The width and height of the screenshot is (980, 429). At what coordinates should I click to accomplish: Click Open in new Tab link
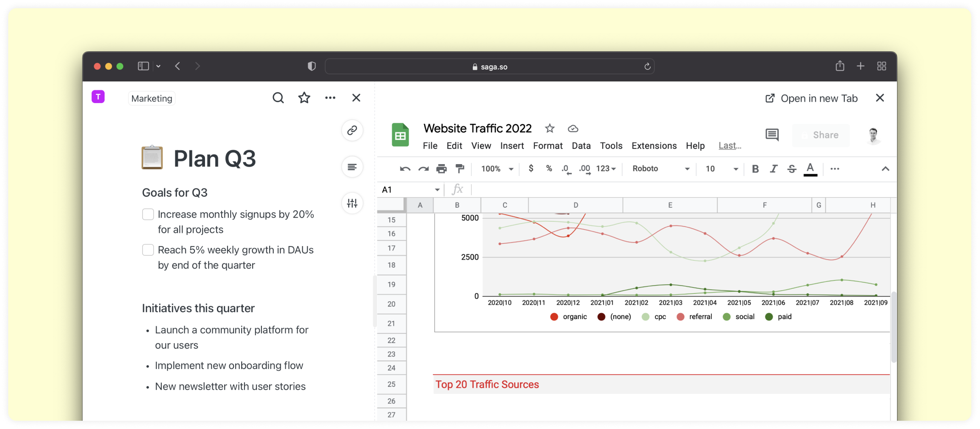812,98
